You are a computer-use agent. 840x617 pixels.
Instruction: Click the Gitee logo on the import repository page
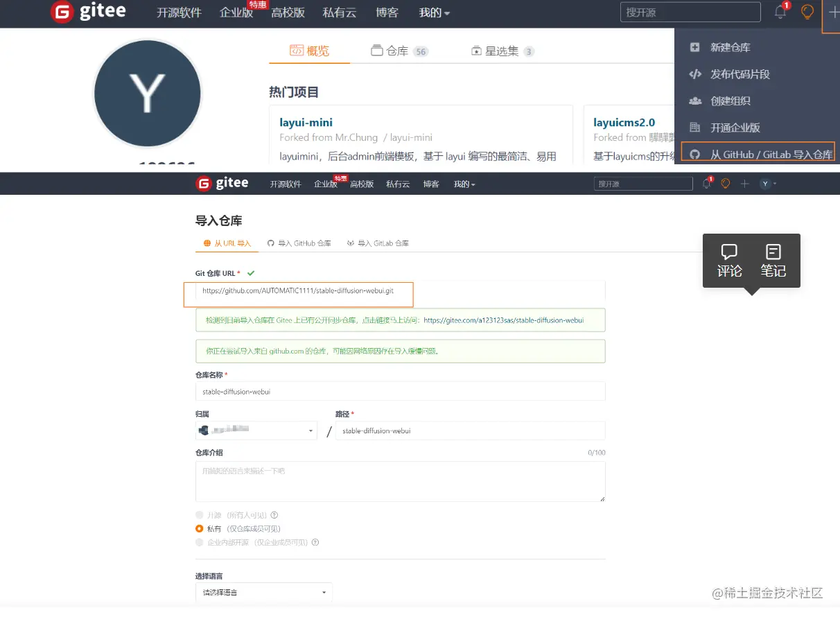coord(222,183)
